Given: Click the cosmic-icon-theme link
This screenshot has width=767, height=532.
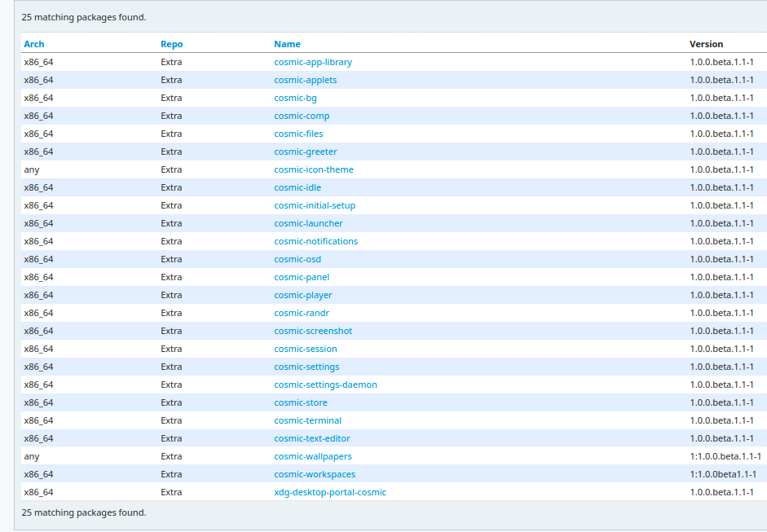Looking at the screenshot, I should coord(313,169).
